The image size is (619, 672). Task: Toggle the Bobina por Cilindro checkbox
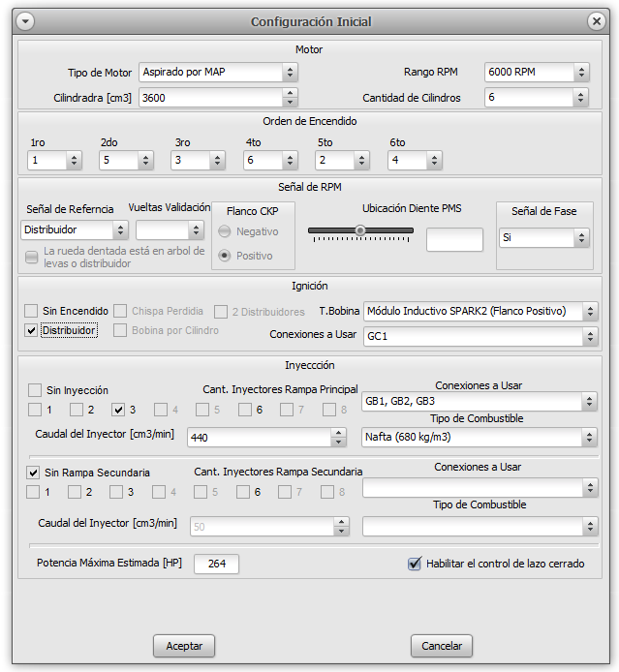point(120,330)
